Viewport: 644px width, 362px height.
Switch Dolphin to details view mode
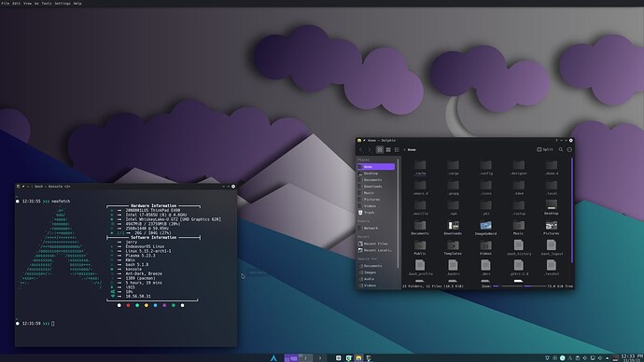click(397, 150)
